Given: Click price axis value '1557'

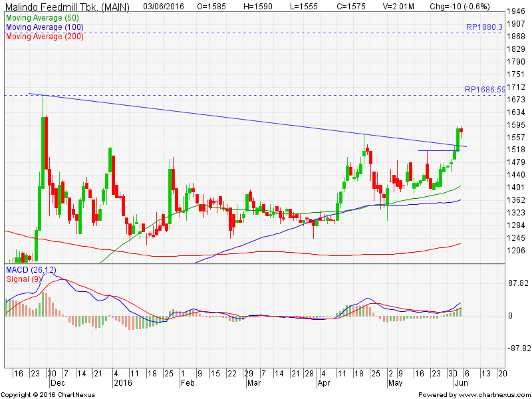Looking at the screenshot, I should [x=516, y=138].
